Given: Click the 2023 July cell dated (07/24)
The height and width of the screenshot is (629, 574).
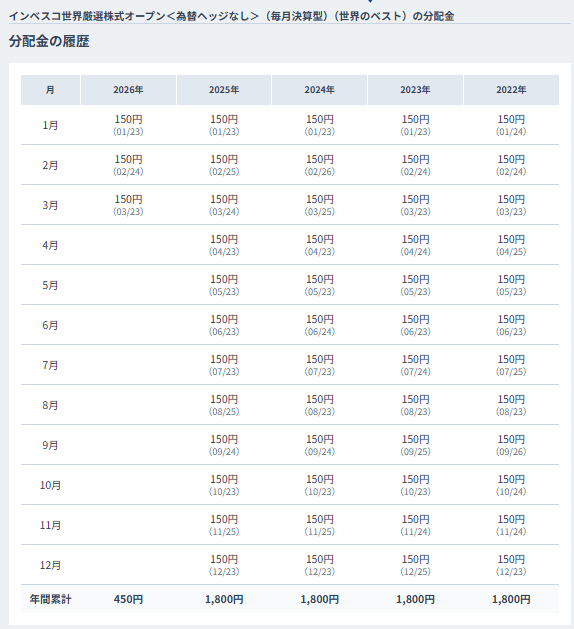Looking at the screenshot, I should [415, 365].
